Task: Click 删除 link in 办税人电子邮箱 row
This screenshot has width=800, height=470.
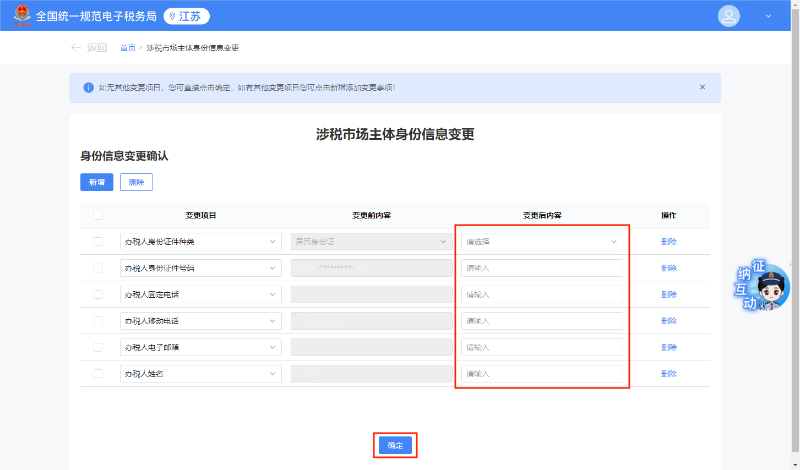Action: click(x=668, y=348)
